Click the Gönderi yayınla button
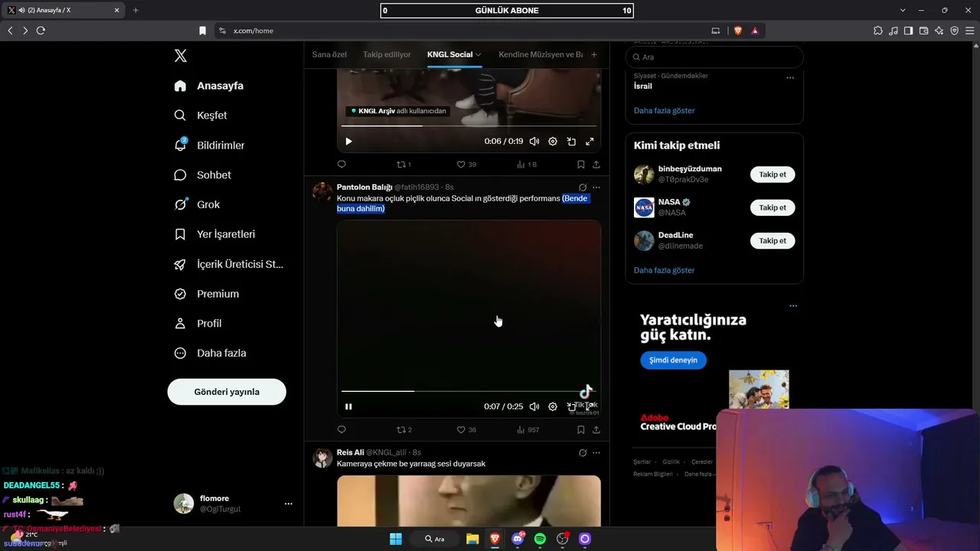 click(227, 392)
